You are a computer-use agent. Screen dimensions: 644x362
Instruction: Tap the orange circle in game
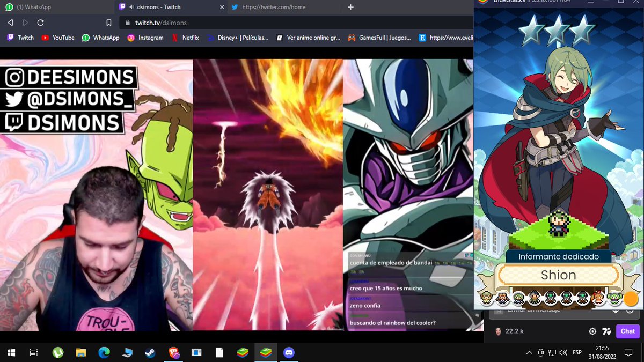[631, 299]
